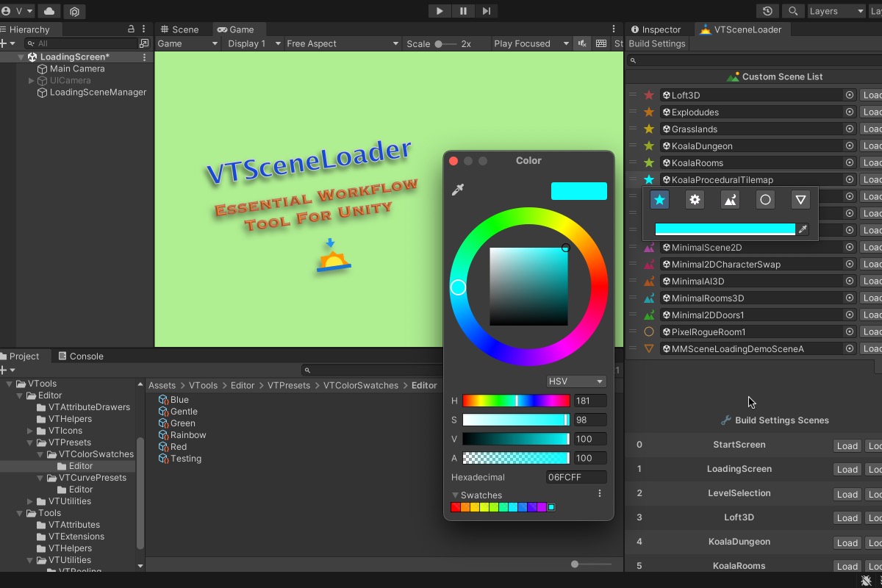Choose the circle icon in icon popup
882x588 pixels.
click(765, 199)
